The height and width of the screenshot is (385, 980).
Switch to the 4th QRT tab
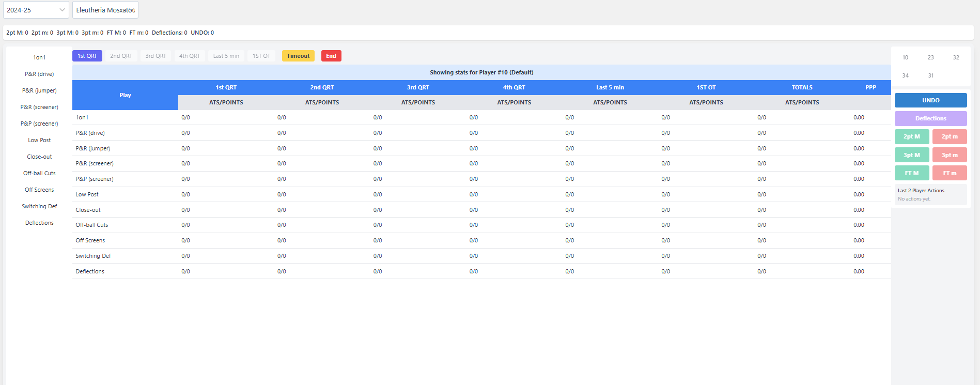(x=190, y=56)
